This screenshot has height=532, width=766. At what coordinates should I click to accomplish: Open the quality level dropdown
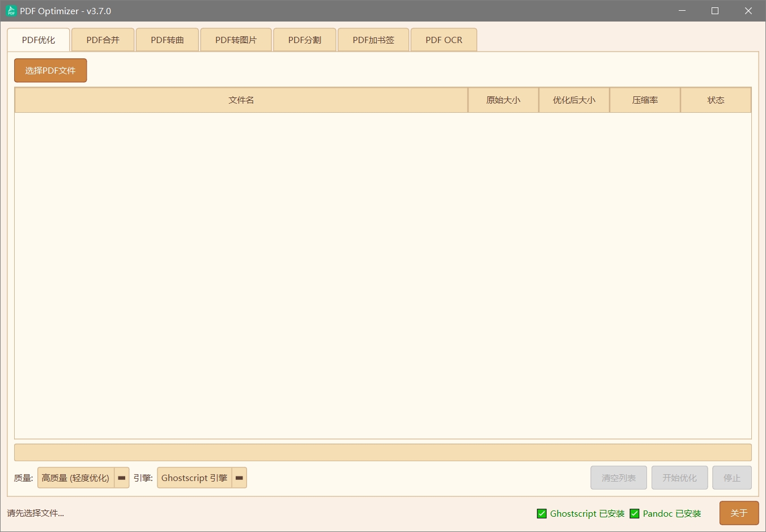coord(76,478)
